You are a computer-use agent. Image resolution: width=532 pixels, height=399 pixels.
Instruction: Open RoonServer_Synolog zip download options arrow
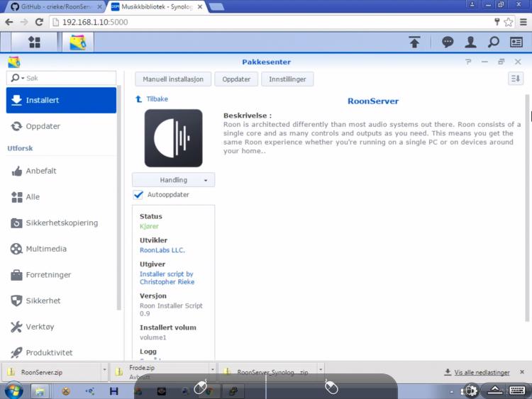321,369
